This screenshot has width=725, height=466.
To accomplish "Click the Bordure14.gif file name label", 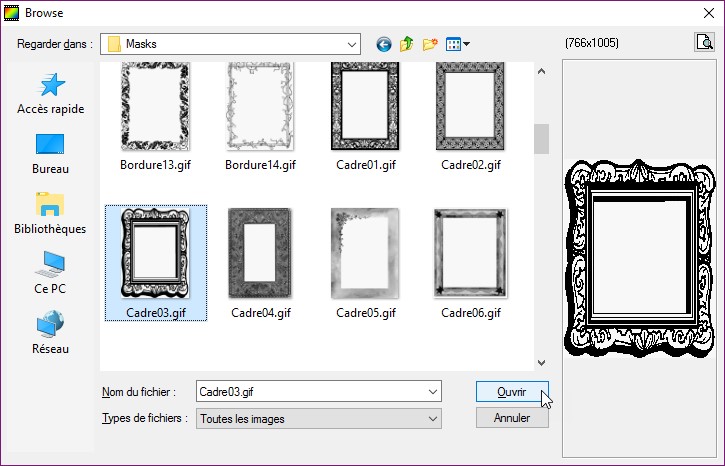I will click(x=260, y=165).
